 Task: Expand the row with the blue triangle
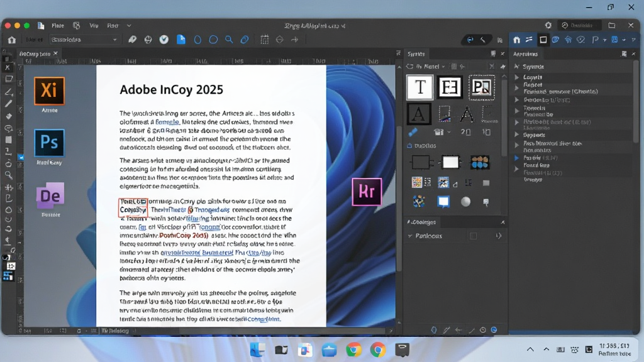click(517, 158)
